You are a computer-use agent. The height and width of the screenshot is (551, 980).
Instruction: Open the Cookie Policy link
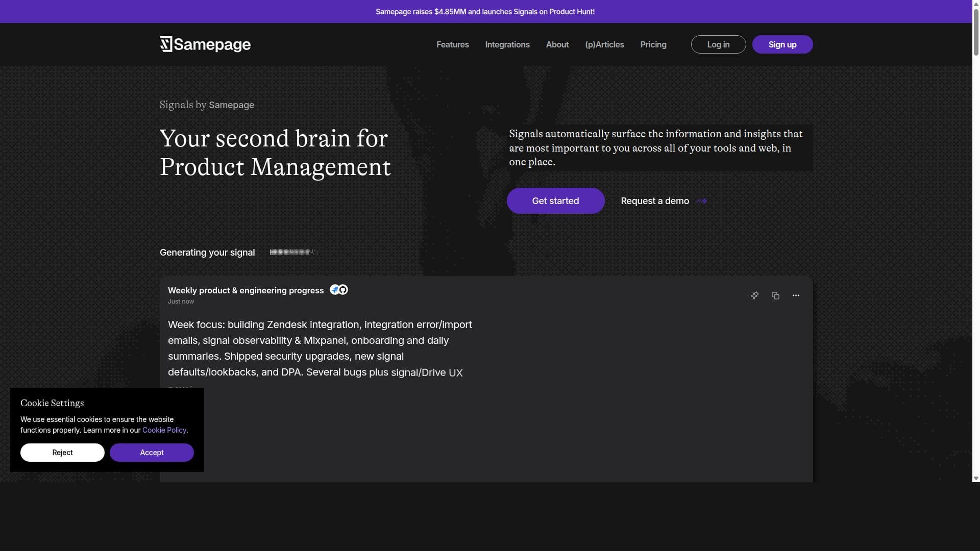tap(164, 430)
